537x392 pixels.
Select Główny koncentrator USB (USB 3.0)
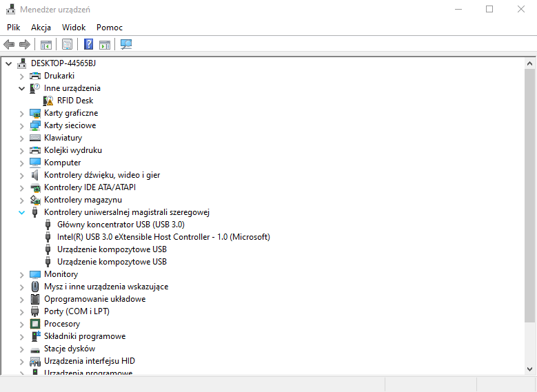(x=121, y=225)
